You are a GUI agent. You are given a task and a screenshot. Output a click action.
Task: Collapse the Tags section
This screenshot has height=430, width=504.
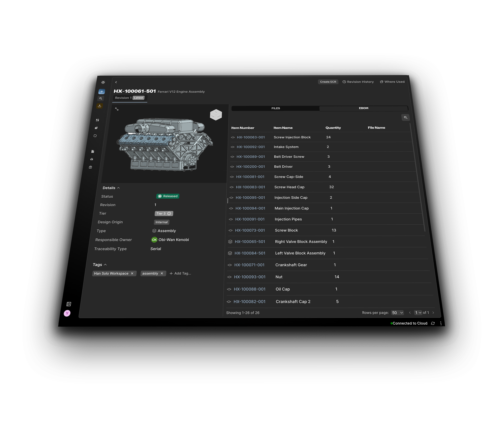tap(106, 264)
